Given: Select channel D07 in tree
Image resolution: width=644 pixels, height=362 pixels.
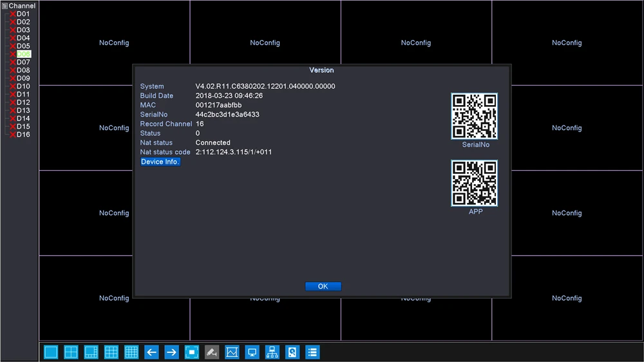Looking at the screenshot, I should (x=23, y=62).
